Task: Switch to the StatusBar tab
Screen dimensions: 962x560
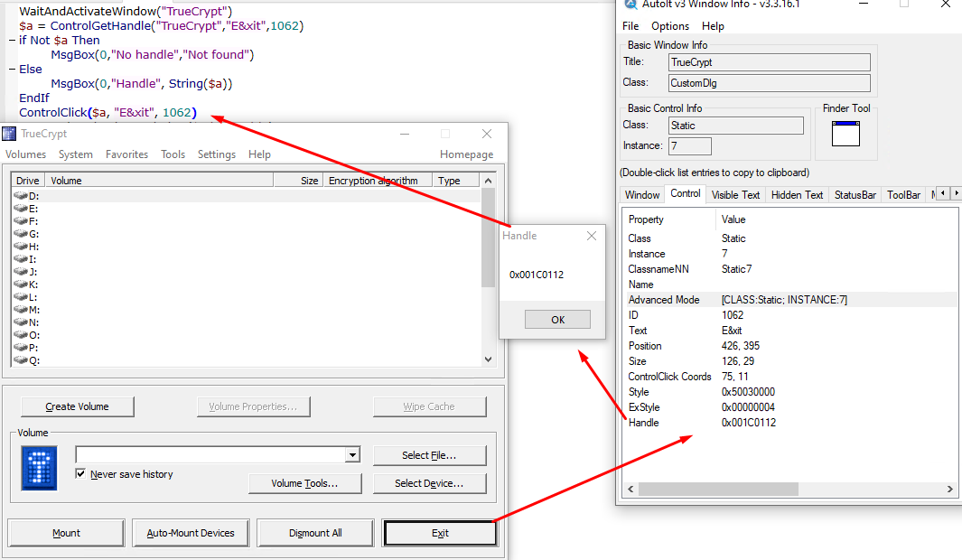Action: click(855, 194)
